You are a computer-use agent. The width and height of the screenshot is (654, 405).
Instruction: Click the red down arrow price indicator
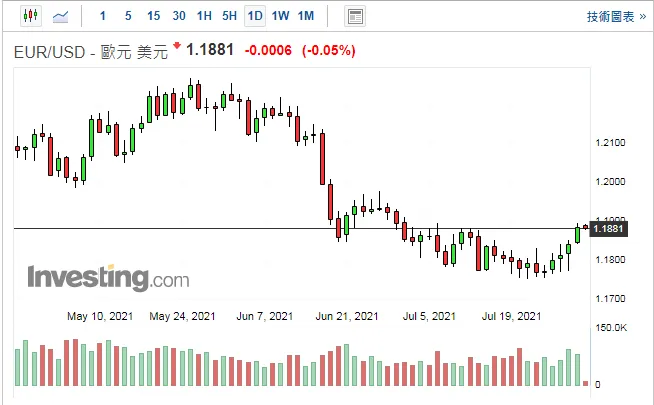177,45
